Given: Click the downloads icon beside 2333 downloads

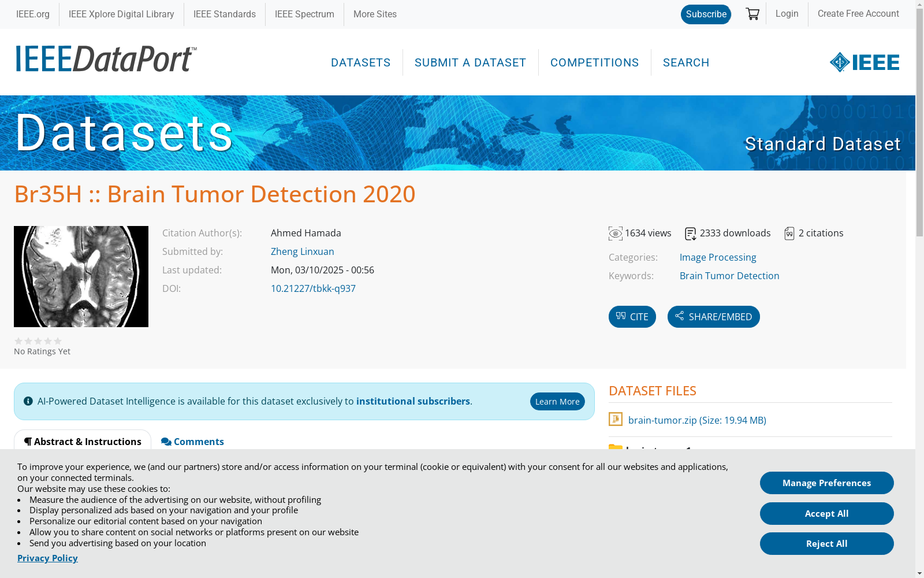Looking at the screenshot, I should 691,234.
